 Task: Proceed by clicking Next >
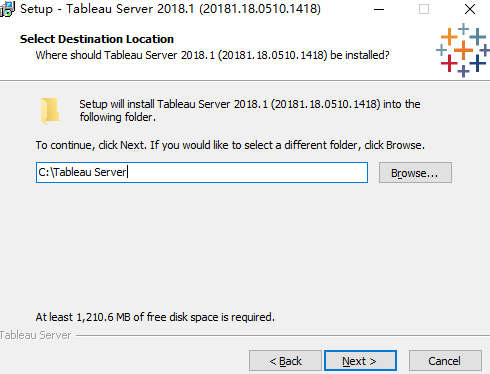point(360,361)
